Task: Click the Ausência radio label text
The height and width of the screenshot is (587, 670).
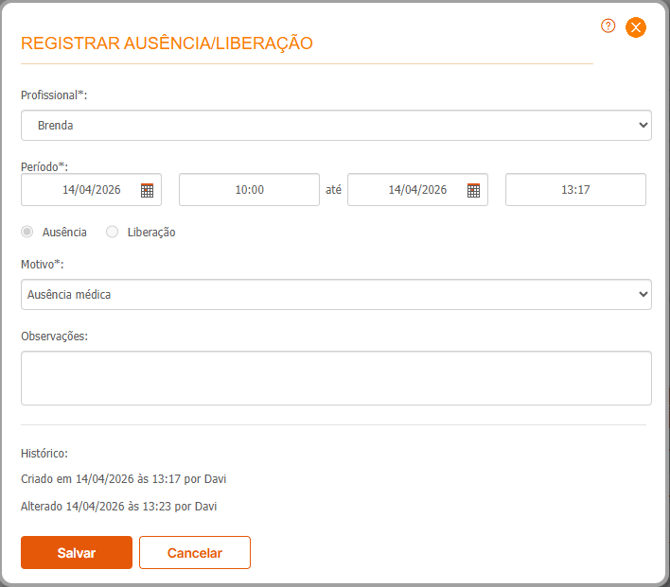Action: (x=64, y=232)
